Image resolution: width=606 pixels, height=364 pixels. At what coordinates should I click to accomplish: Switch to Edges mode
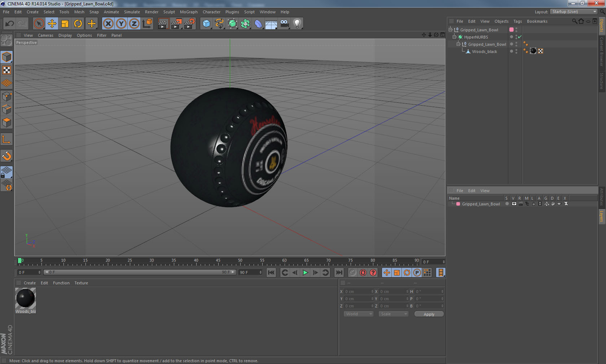(6, 110)
